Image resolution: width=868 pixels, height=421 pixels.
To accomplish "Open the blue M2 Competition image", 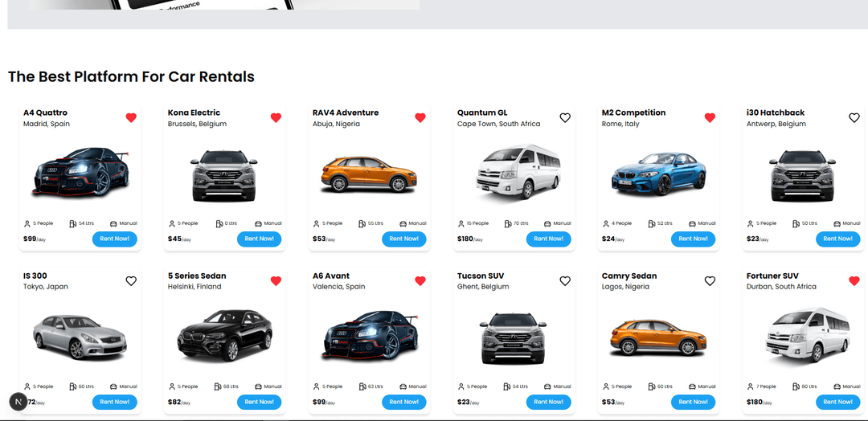I will 659,173.
